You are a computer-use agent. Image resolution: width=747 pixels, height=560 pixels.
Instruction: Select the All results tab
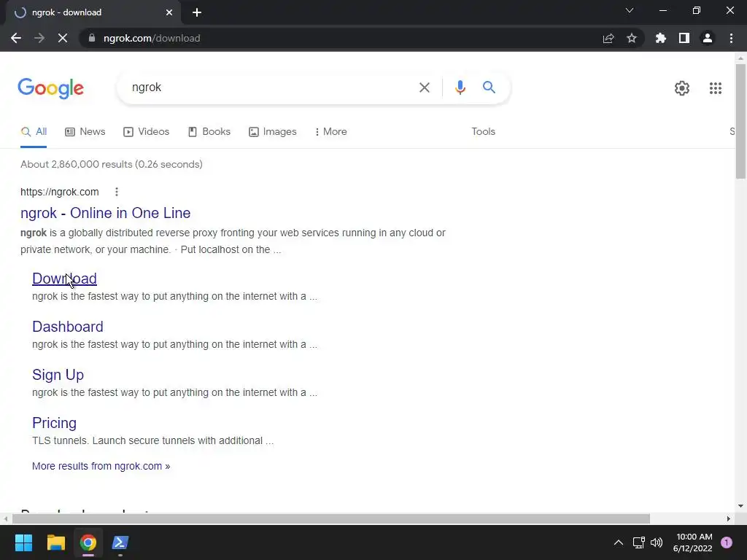[x=34, y=132]
